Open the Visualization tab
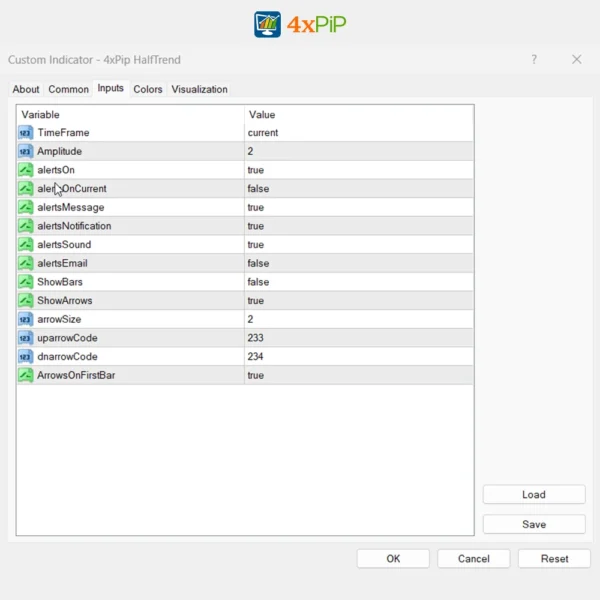This screenshot has height=600, width=600. (199, 89)
